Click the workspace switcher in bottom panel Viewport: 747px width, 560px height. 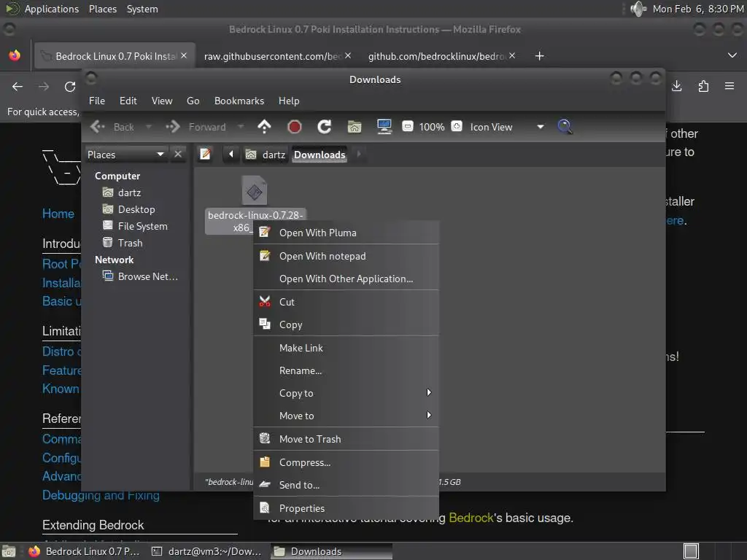(x=691, y=551)
